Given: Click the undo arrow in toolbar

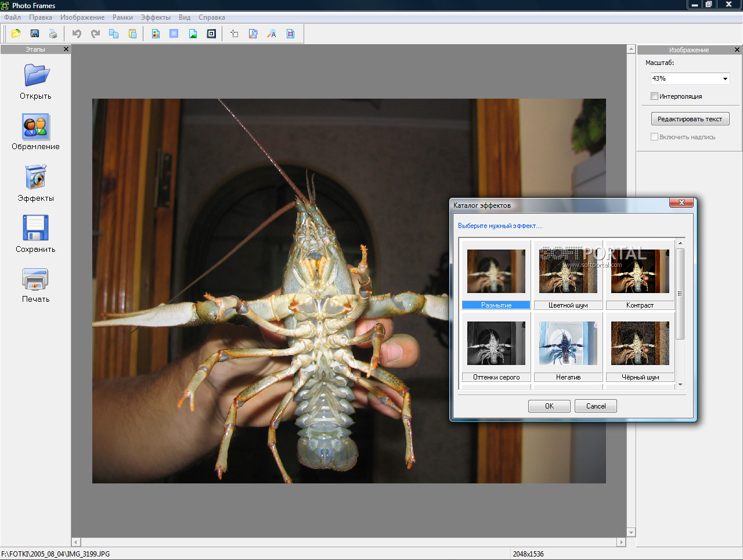Looking at the screenshot, I should click(x=77, y=34).
